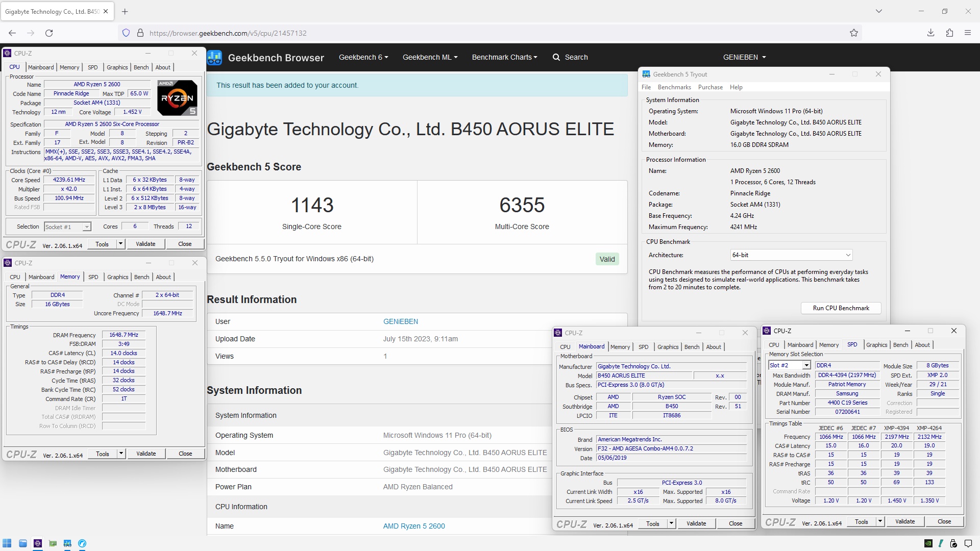Open the File menu in Geekbench 5 Tryout
Screen dimensions: 980x551
(x=646, y=87)
